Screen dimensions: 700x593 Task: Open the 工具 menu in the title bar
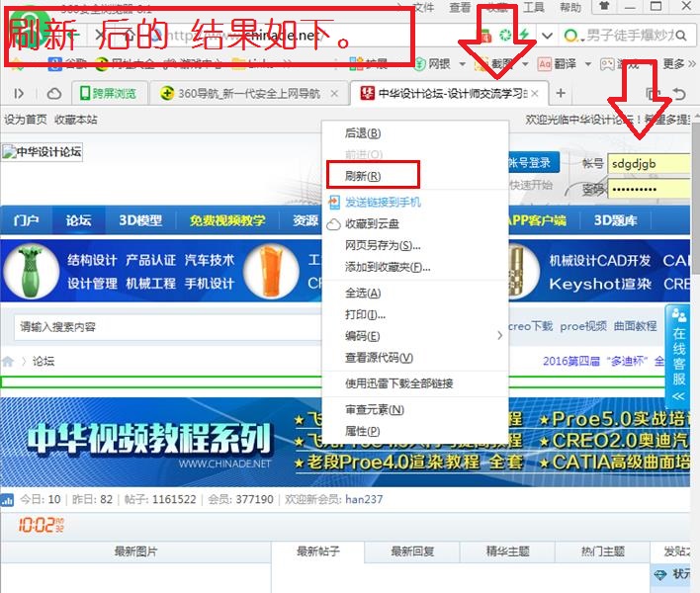[x=533, y=7]
